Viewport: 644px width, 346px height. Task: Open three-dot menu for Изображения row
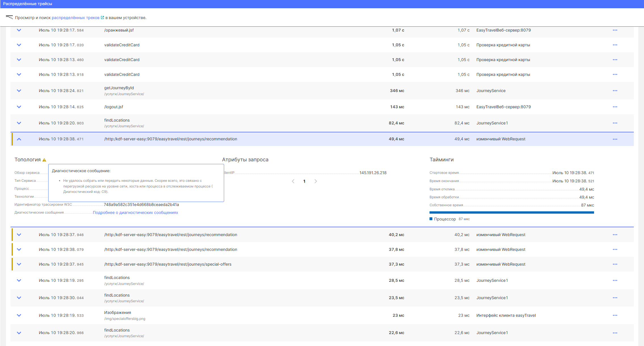(615, 315)
